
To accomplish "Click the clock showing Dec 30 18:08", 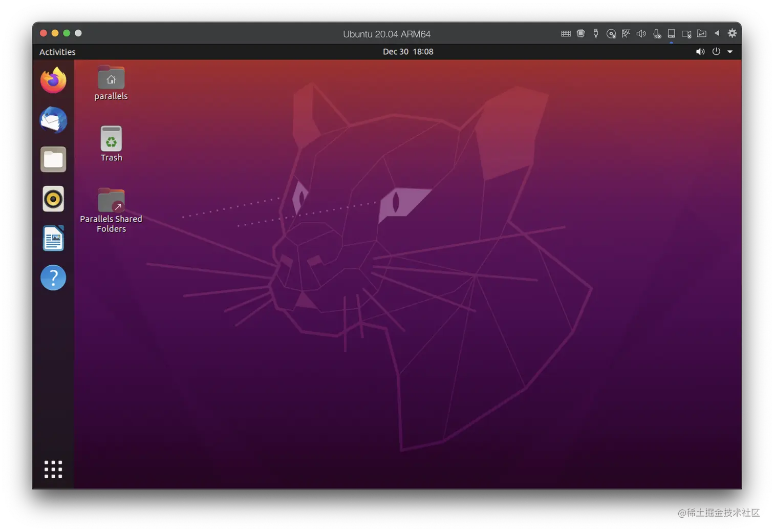I will point(408,51).
